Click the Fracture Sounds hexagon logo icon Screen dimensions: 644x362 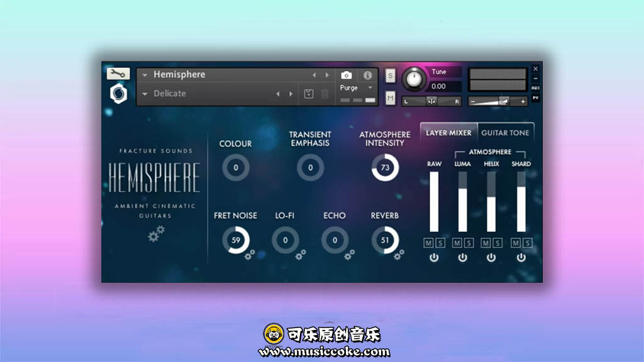pyautogui.click(x=118, y=94)
